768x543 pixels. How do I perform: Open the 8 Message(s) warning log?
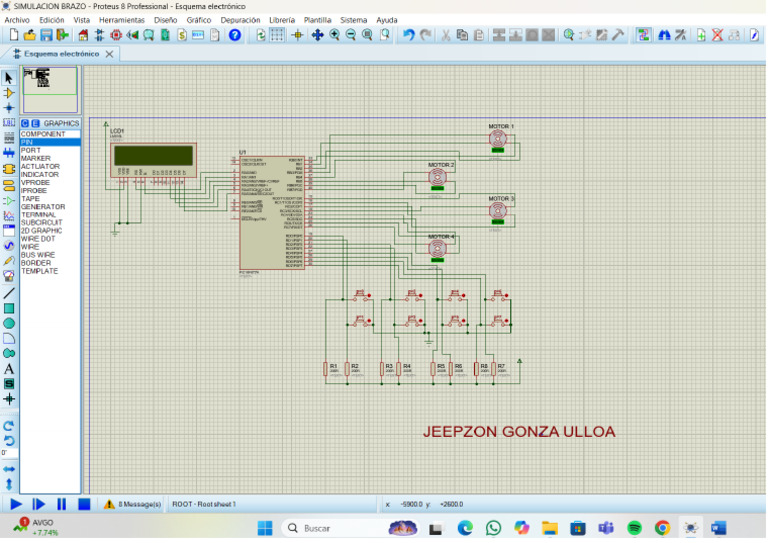point(133,504)
